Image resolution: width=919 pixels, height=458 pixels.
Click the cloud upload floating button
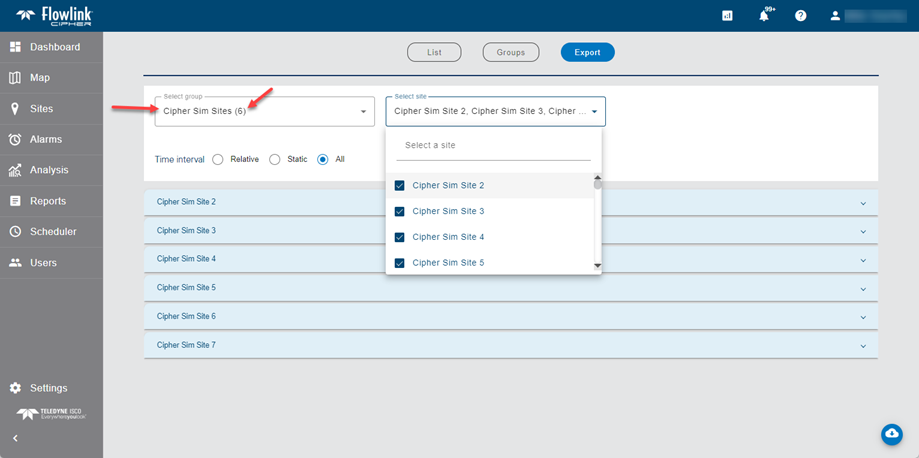click(891, 433)
